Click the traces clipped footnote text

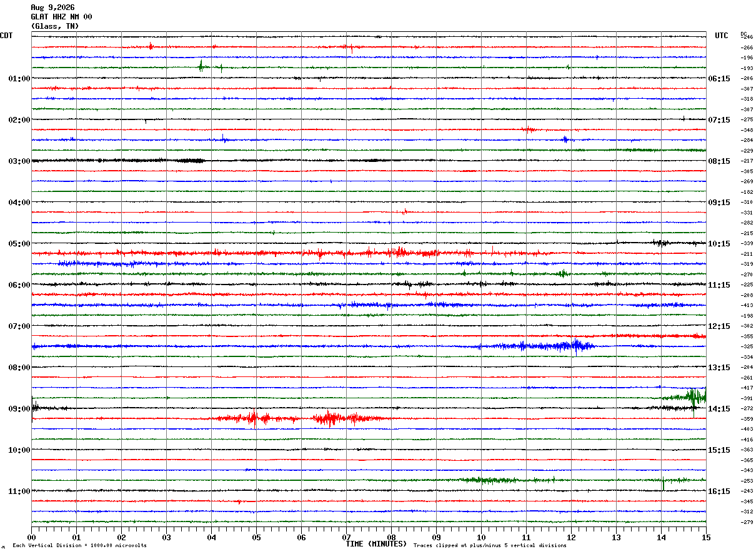point(490,546)
